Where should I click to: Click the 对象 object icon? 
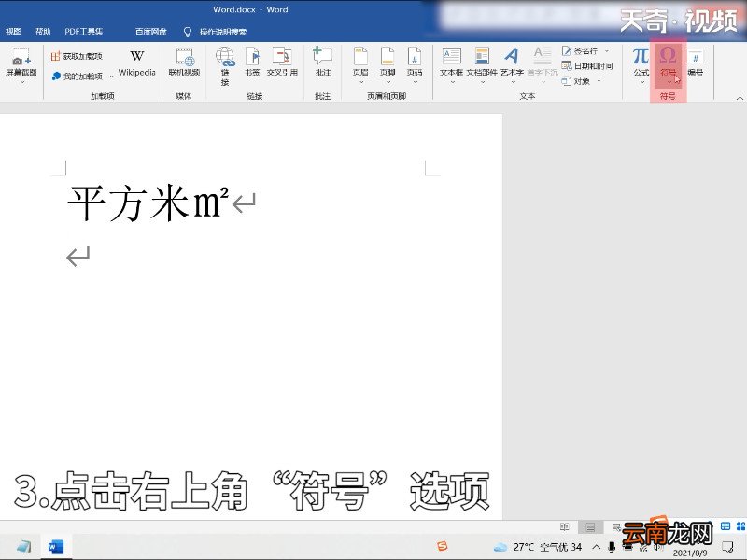tap(567, 81)
